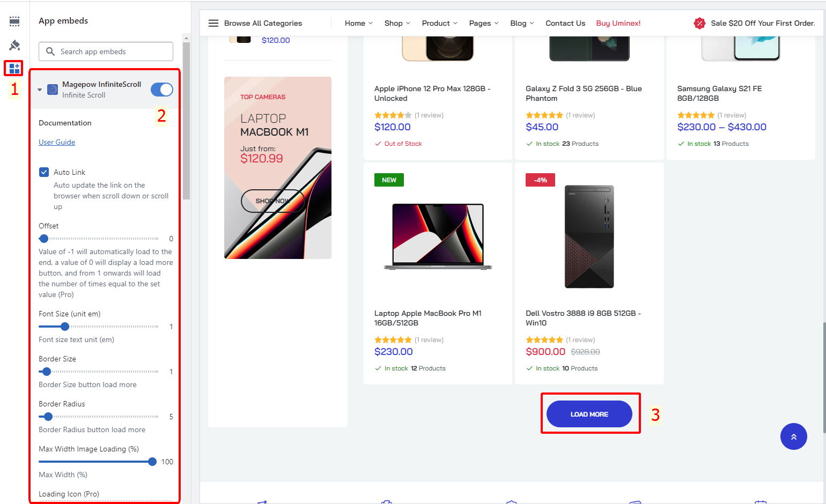Viewport: 826px width, 504px height.
Task: Open the Contact Us menu item
Action: point(565,23)
